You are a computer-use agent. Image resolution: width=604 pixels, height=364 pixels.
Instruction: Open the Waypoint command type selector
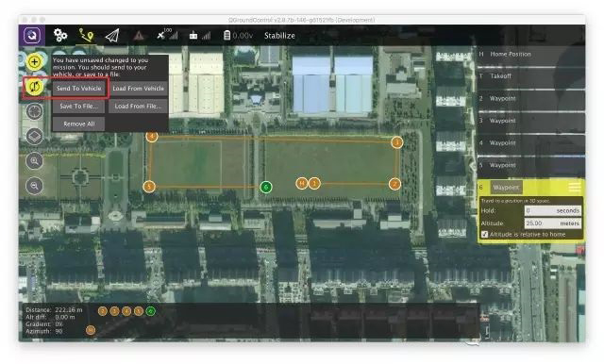pos(506,188)
